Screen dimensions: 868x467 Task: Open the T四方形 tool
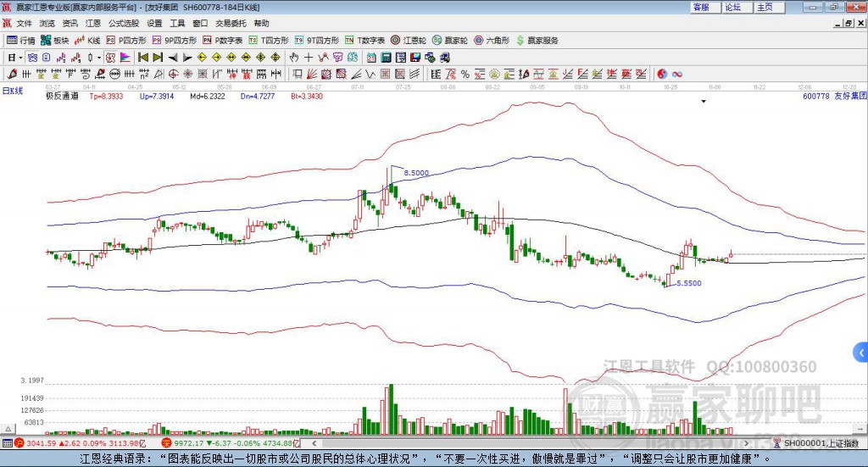pyautogui.click(x=269, y=41)
